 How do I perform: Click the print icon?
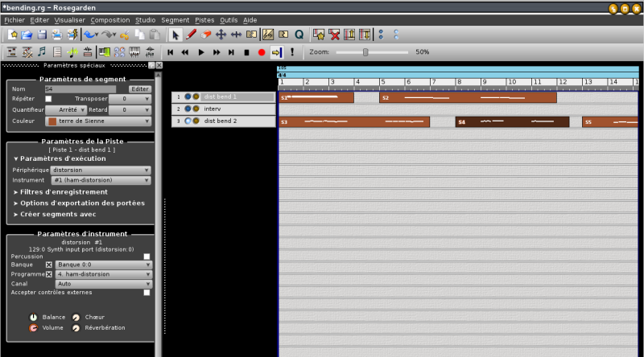[56, 35]
